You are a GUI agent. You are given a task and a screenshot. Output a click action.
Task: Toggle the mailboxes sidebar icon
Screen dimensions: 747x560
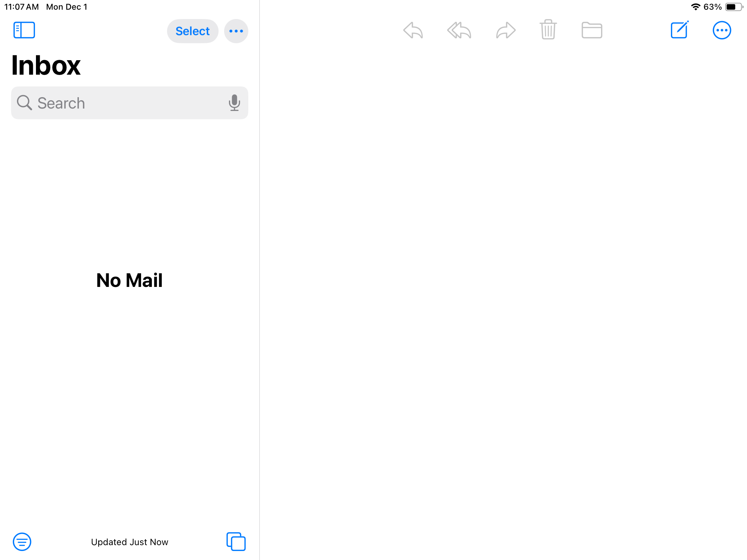[24, 30]
